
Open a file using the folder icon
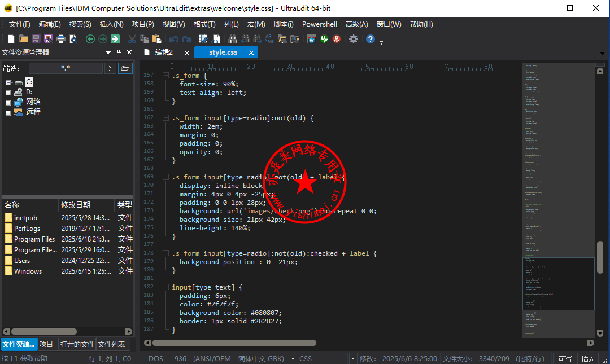tap(24, 39)
